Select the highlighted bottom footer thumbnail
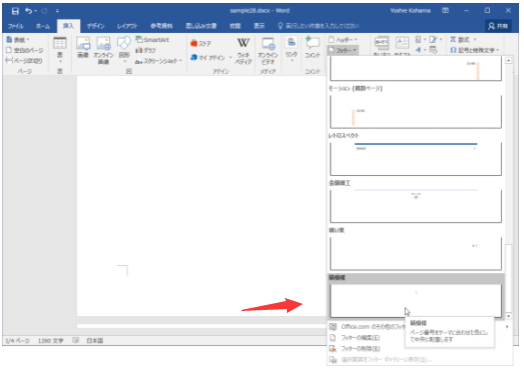Screen dimensions: 524x374 click(415, 300)
